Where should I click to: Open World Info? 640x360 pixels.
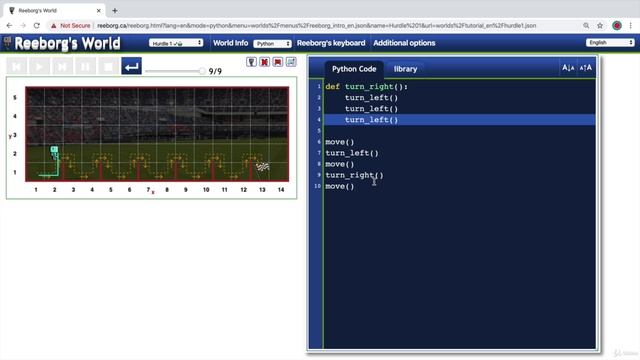[230, 43]
